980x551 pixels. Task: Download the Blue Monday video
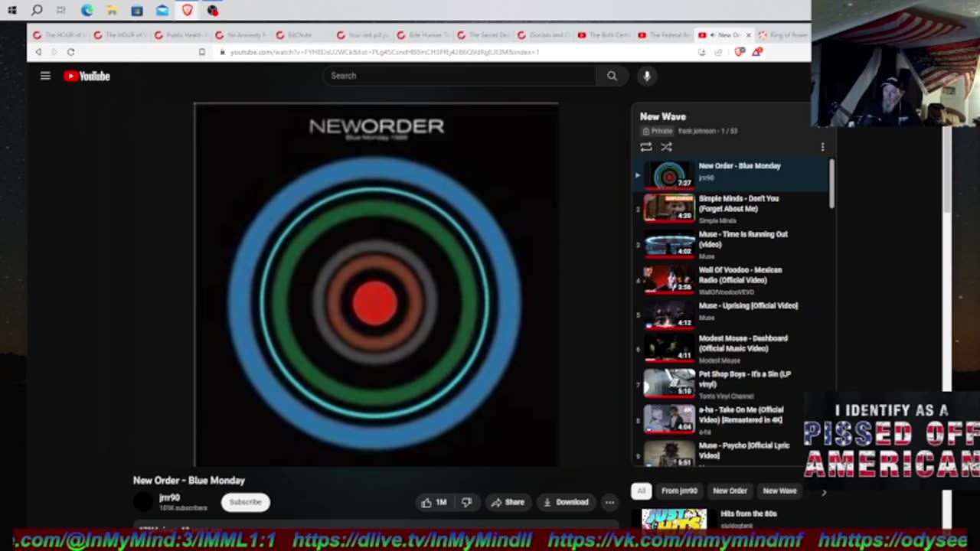566,502
